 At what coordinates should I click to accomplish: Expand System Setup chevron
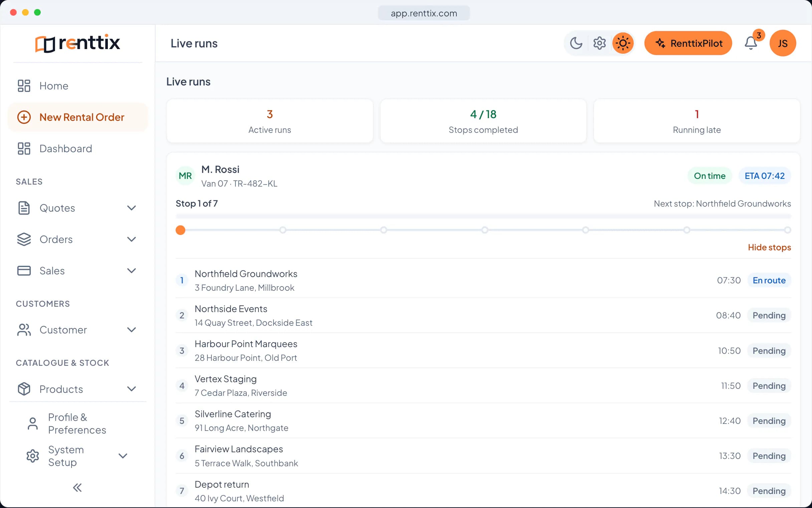tap(123, 456)
